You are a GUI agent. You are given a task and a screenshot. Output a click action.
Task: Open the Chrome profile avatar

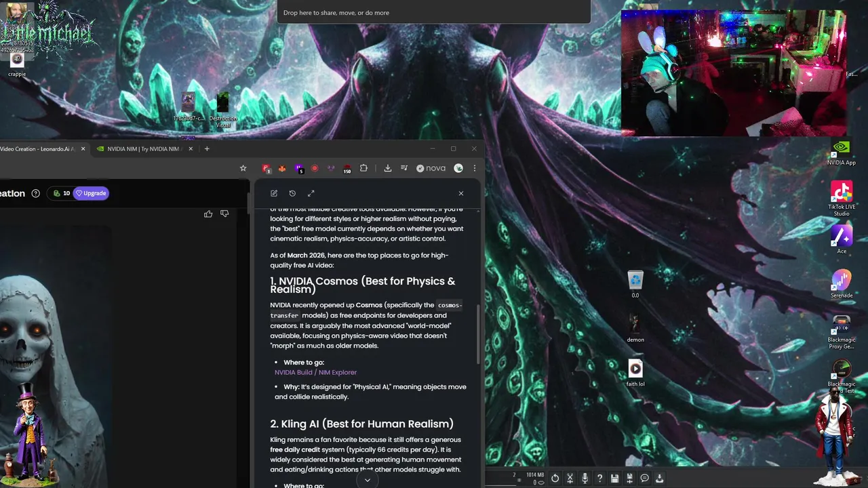(458, 168)
